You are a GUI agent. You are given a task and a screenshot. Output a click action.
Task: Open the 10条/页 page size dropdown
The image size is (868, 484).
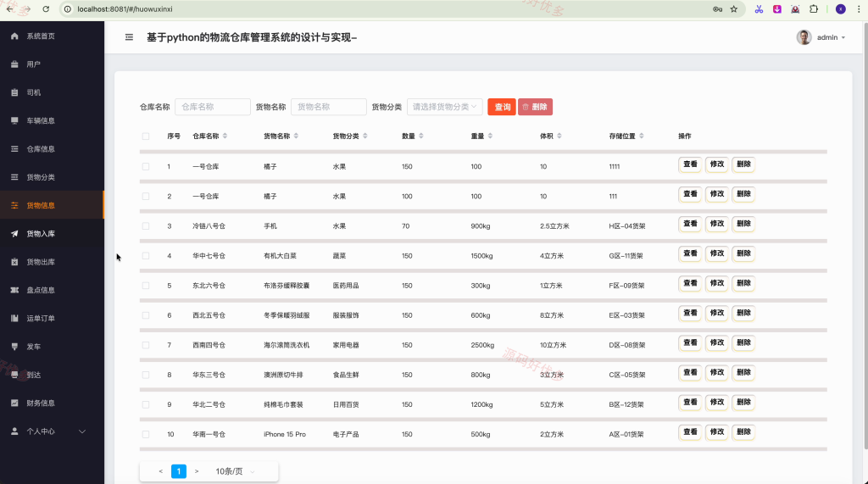click(236, 471)
